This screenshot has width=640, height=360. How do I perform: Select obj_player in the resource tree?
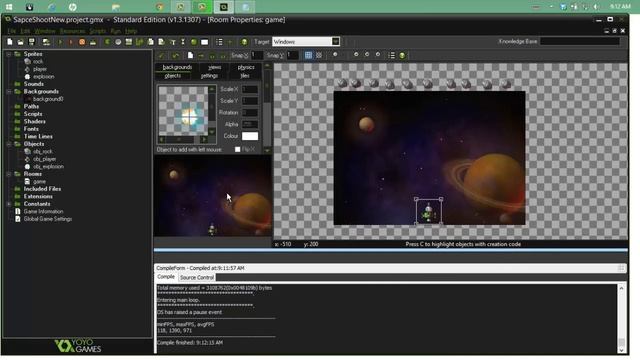44,159
